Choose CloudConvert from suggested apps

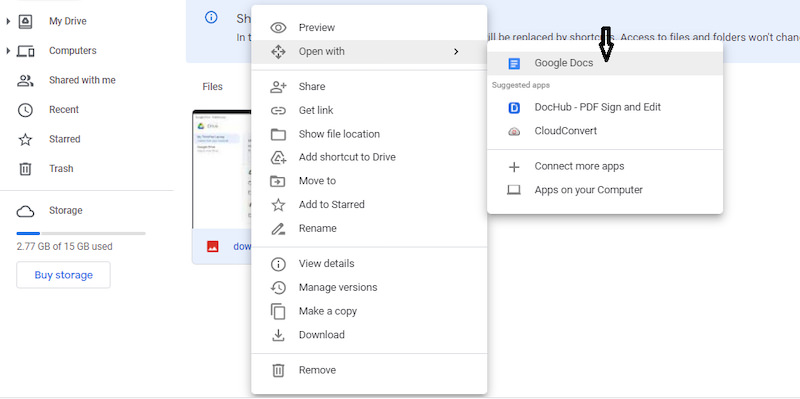[x=605, y=131]
